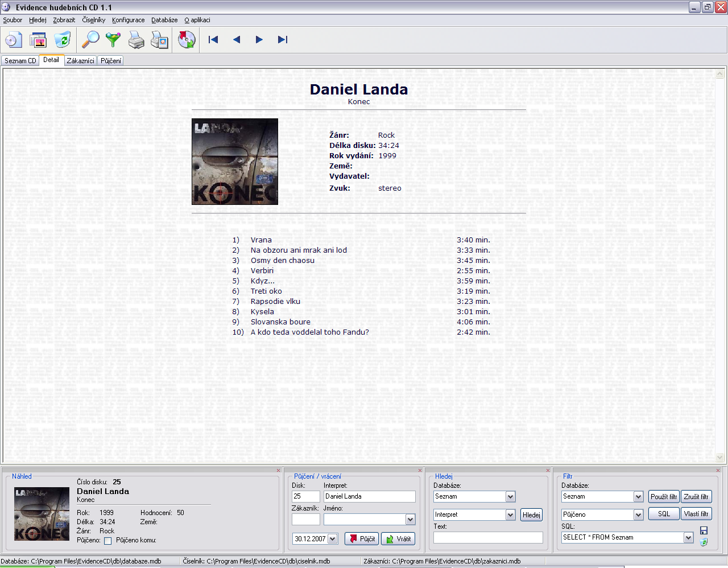
Task: Expand Databáze dropdown in Filtr panel
Action: pos(638,497)
